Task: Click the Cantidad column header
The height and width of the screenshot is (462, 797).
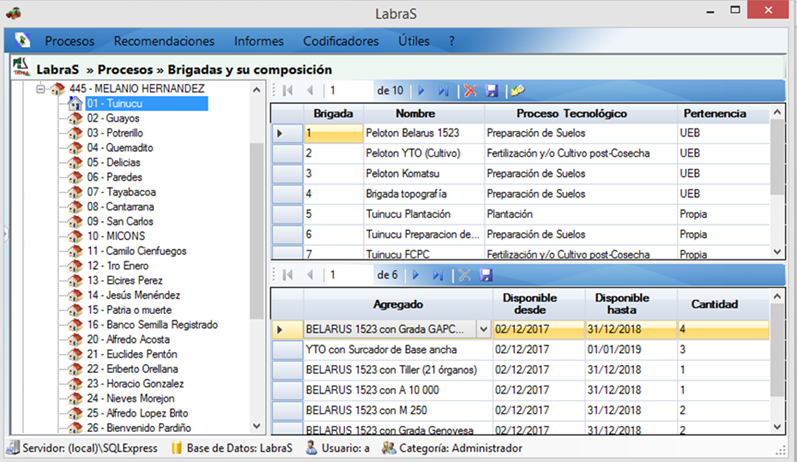Action: (714, 303)
